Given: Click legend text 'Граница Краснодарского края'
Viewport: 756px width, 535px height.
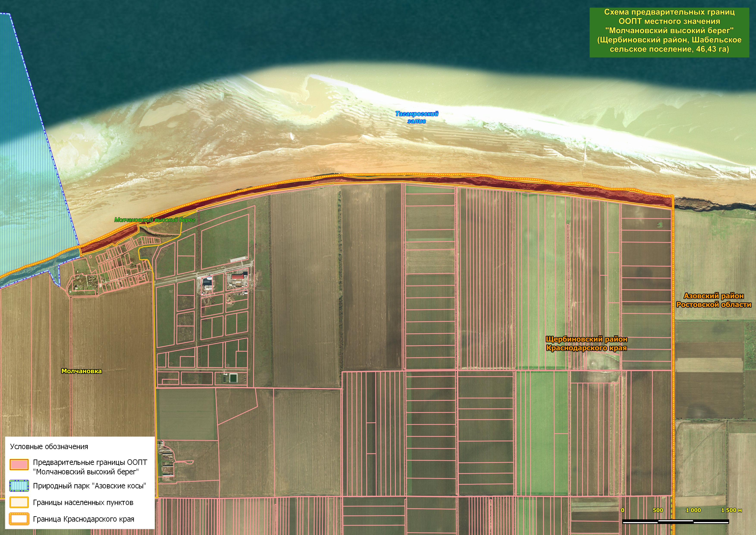Looking at the screenshot, I should click(x=84, y=519).
